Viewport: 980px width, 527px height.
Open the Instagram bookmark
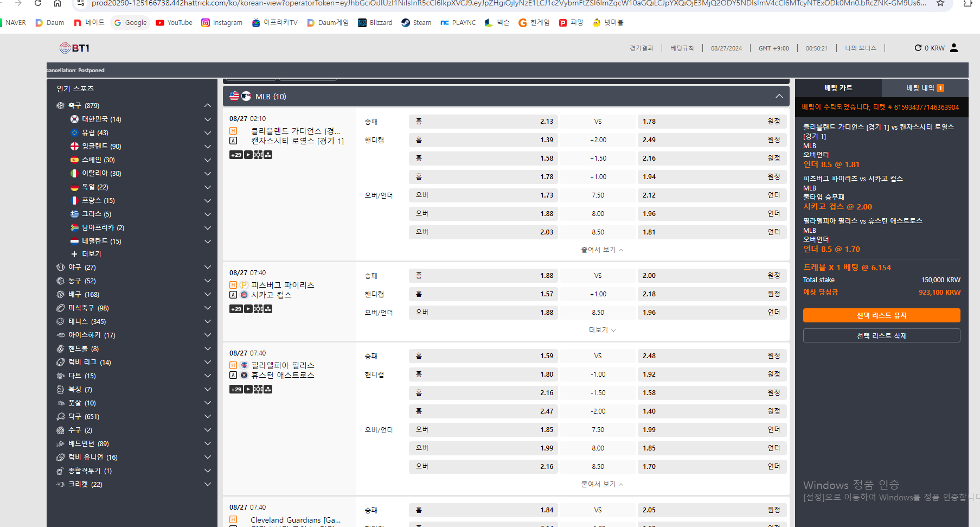222,23
